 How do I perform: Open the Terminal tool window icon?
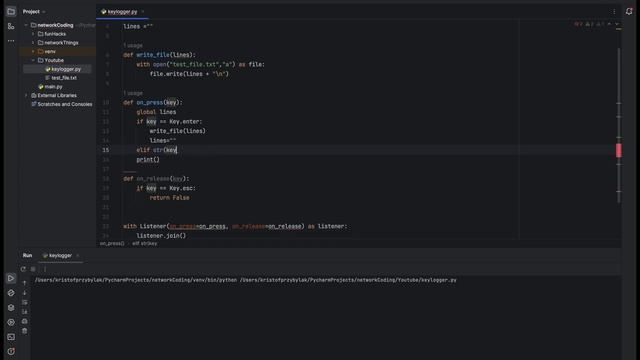tap(11, 337)
